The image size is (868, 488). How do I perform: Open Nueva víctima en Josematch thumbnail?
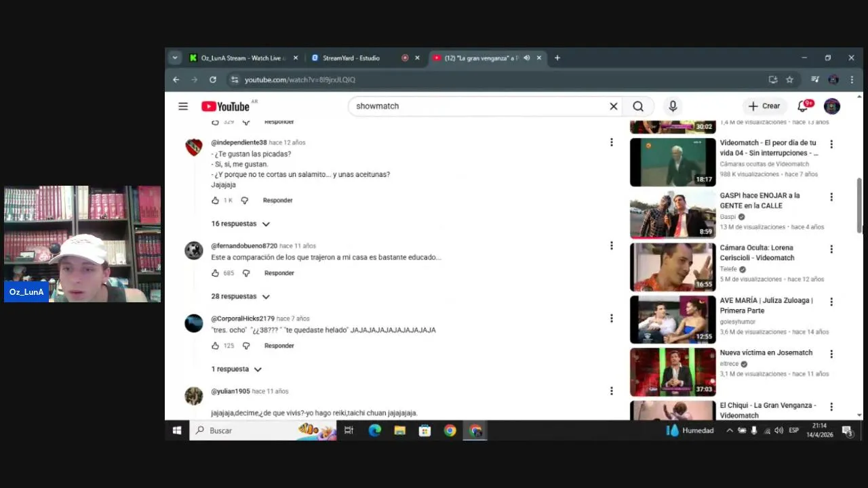(673, 372)
